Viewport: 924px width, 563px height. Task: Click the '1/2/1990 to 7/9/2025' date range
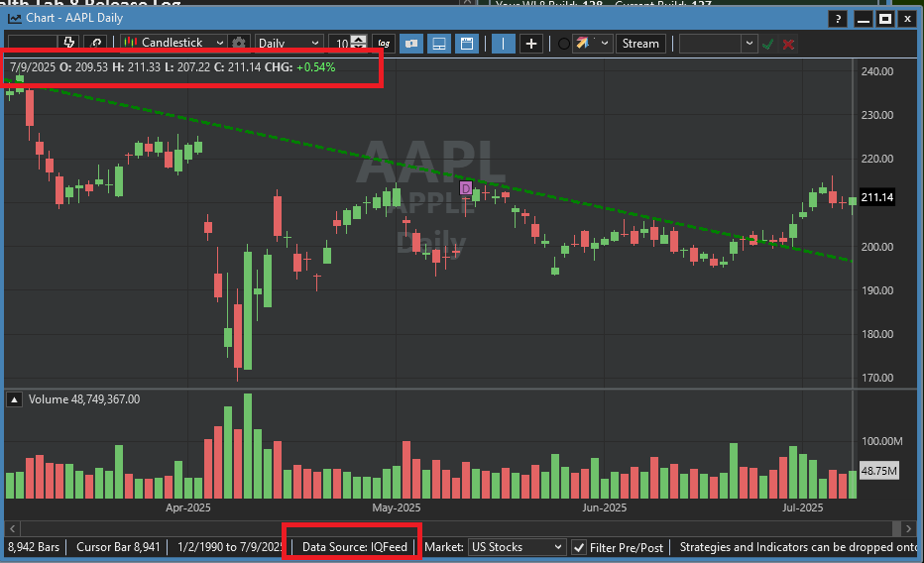pos(230,547)
